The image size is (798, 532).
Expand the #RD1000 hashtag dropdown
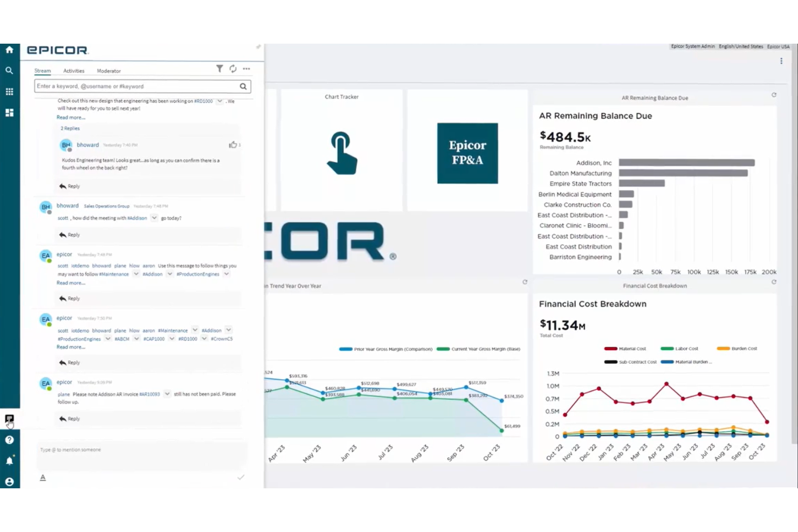219,101
